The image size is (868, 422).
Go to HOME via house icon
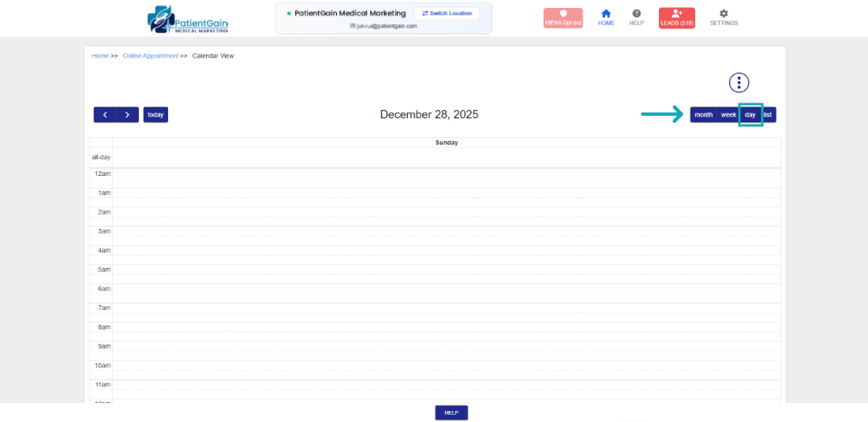tap(606, 17)
